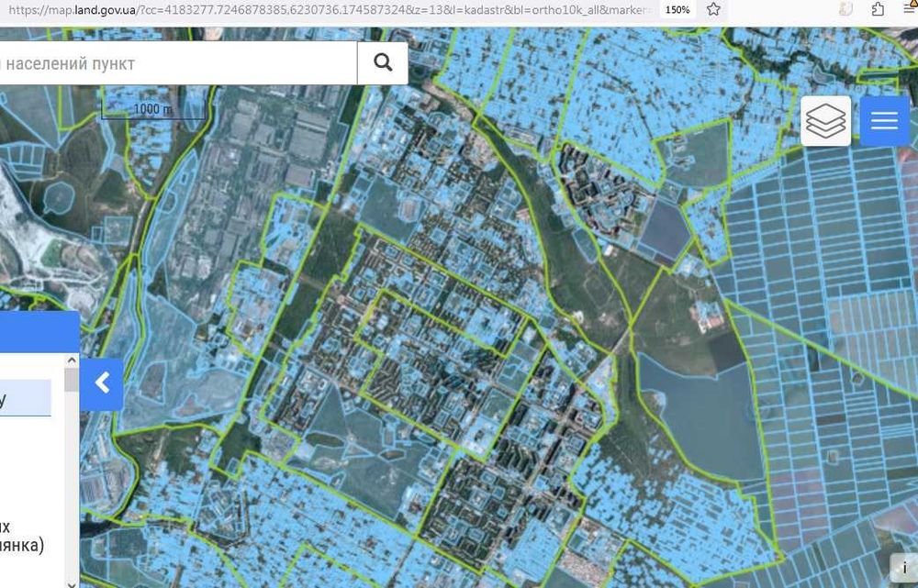Click the faded profile icon beside extensions

tap(845, 9)
